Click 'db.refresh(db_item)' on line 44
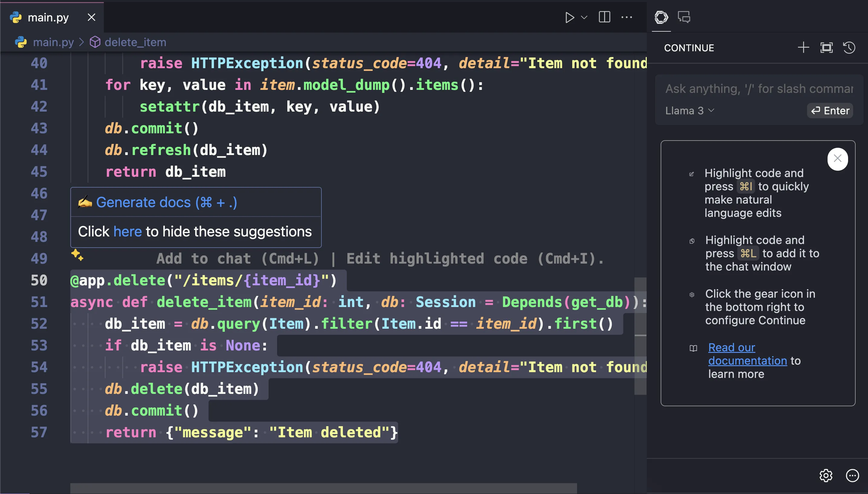This screenshot has width=868, height=494. point(186,150)
